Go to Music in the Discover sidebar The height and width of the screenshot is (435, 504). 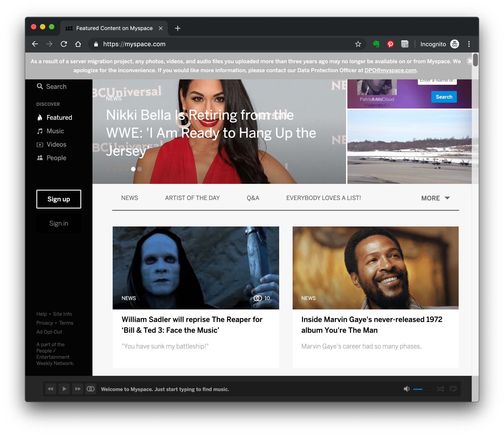pyautogui.click(x=50, y=131)
